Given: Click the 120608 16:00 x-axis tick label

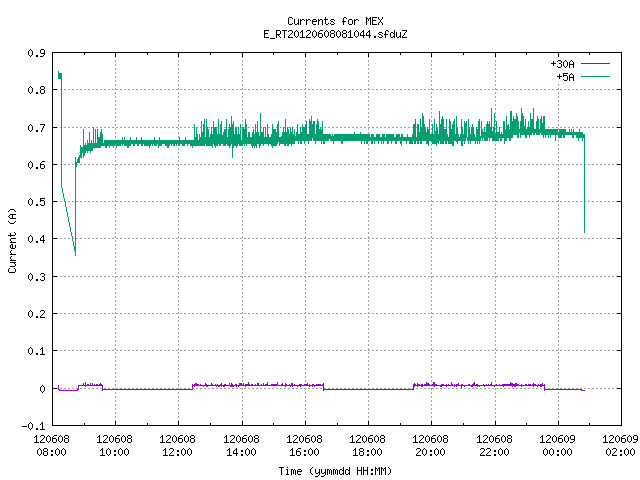Looking at the screenshot, I should click(304, 446).
